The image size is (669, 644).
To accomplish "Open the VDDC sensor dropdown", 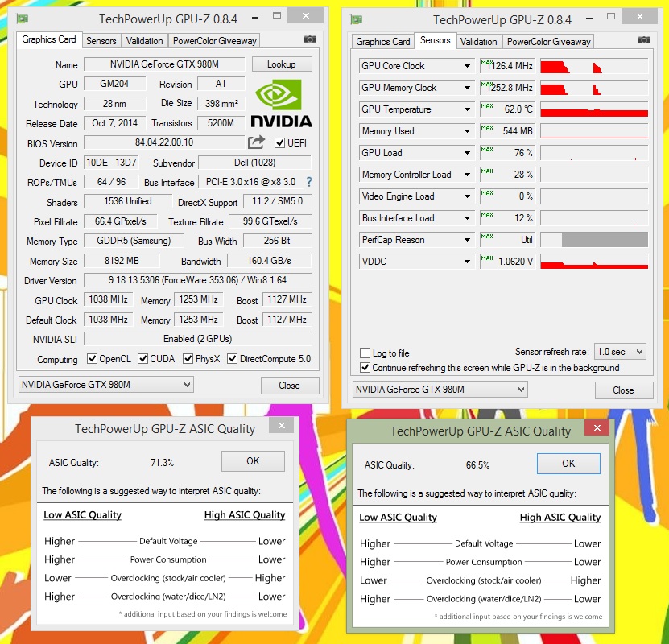I will point(467,262).
